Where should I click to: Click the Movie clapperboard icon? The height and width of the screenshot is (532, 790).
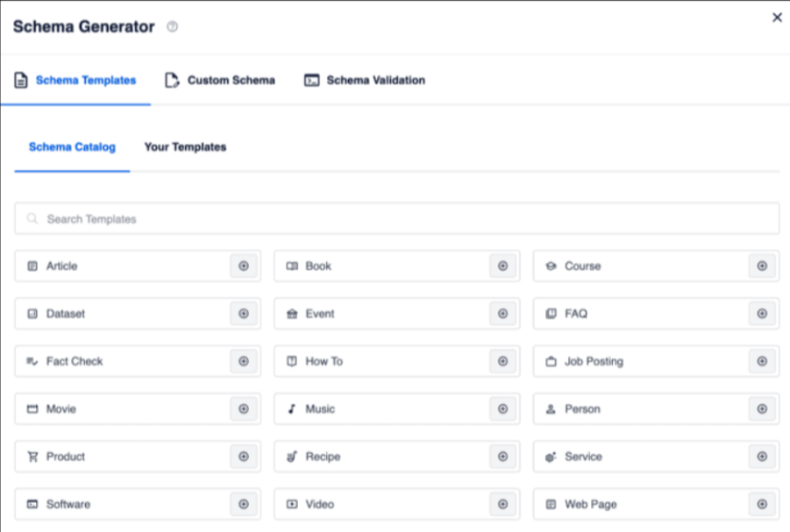coord(32,409)
